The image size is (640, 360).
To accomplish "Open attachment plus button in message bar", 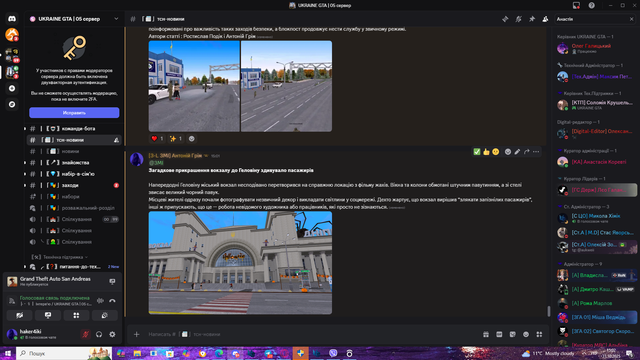I will 137,334.
